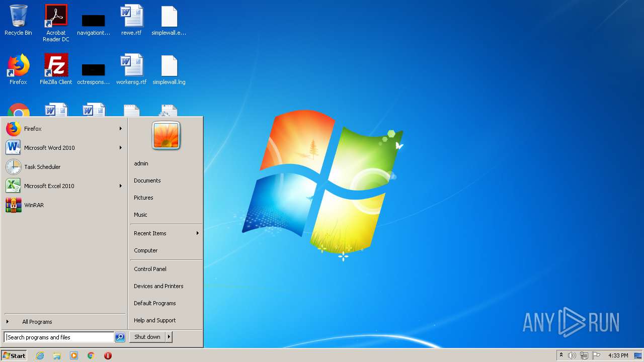Open the FileZilla Client desktop shortcut

(56, 70)
